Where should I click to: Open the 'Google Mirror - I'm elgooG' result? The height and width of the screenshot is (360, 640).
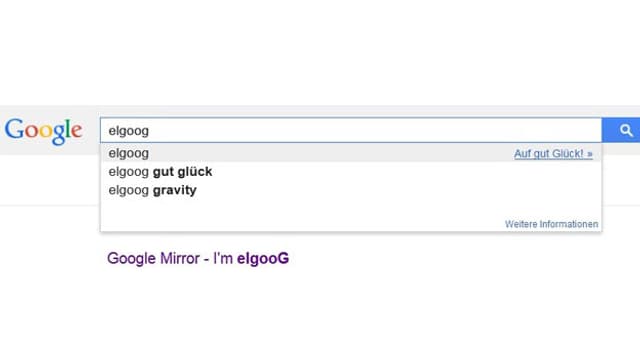[x=198, y=258]
